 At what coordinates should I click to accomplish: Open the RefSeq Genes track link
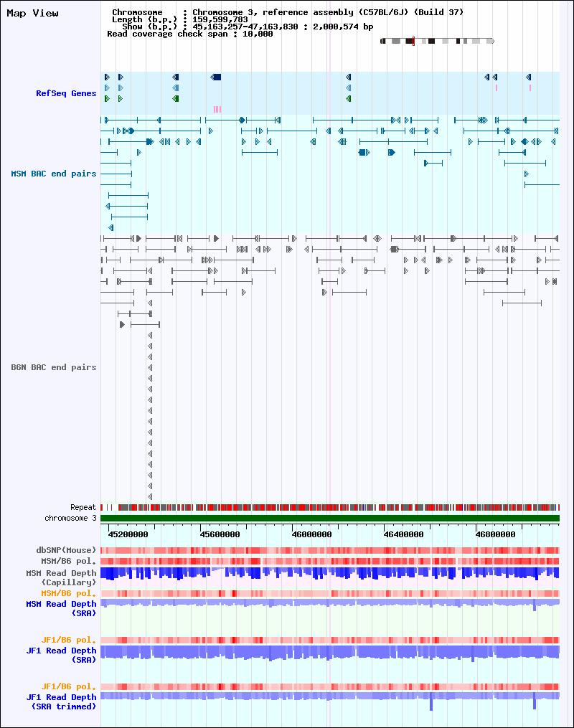66,93
